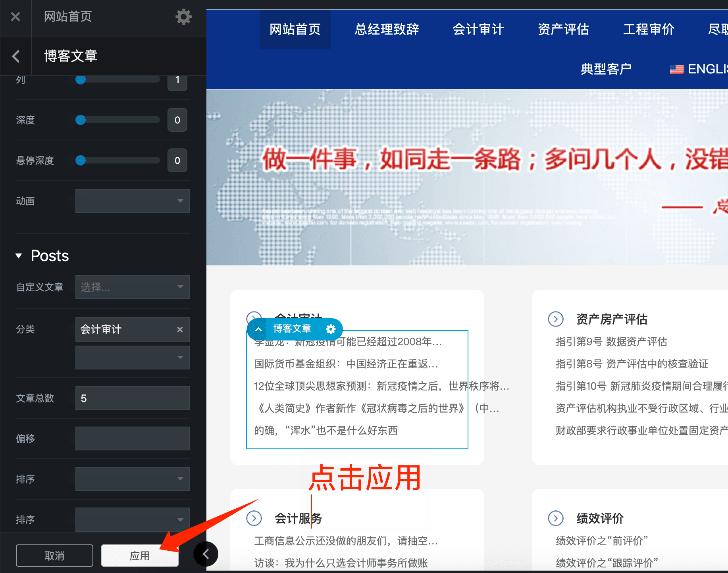Remove 会计审计 category with the x
The height and width of the screenshot is (573, 728).
(x=180, y=329)
